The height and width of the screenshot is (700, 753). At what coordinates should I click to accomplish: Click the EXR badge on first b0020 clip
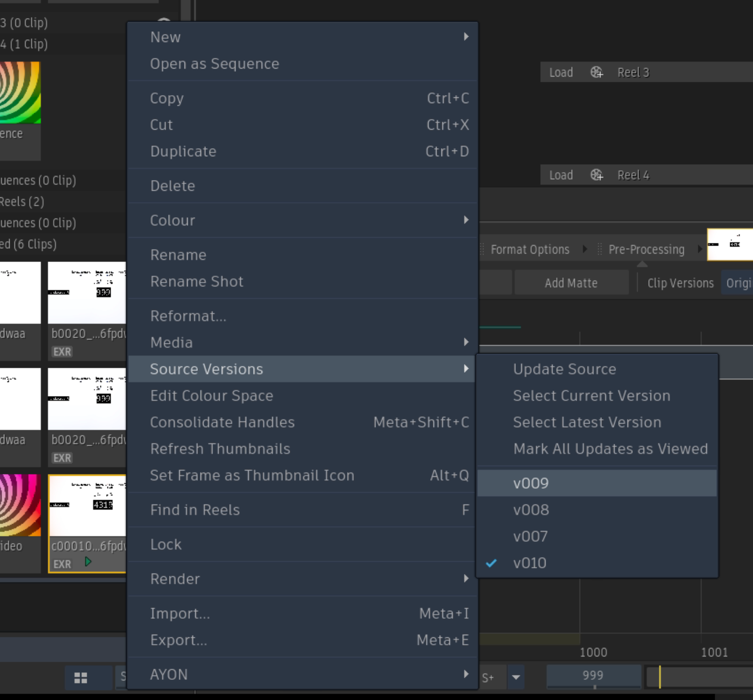coord(62,352)
